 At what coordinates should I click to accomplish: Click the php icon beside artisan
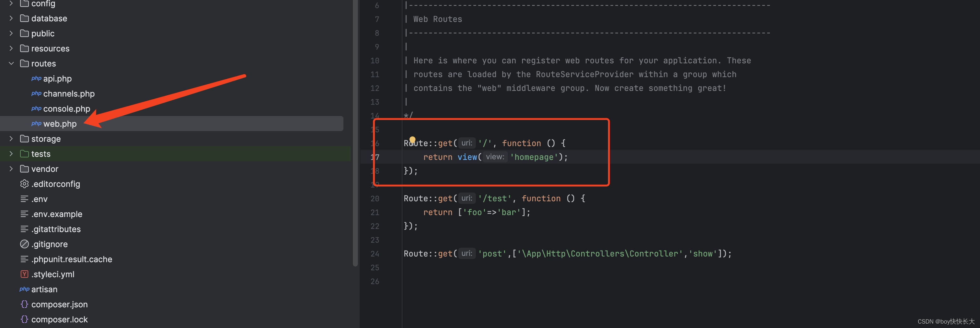click(24, 289)
